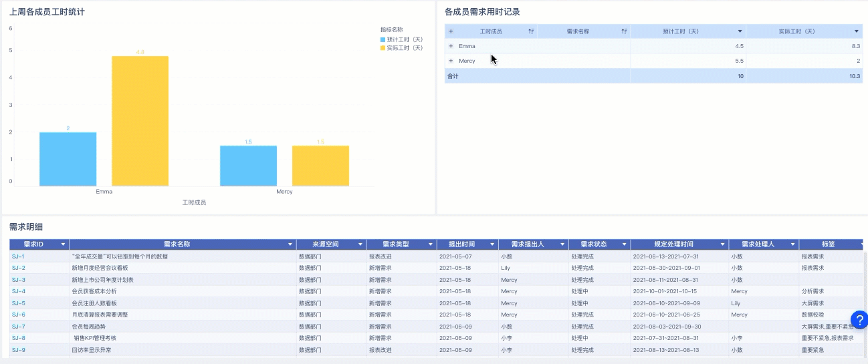Image resolution: width=868 pixels, height=364 pixels.
Task: Open the SJ-5 requirement link
Action: coord(18,303)
